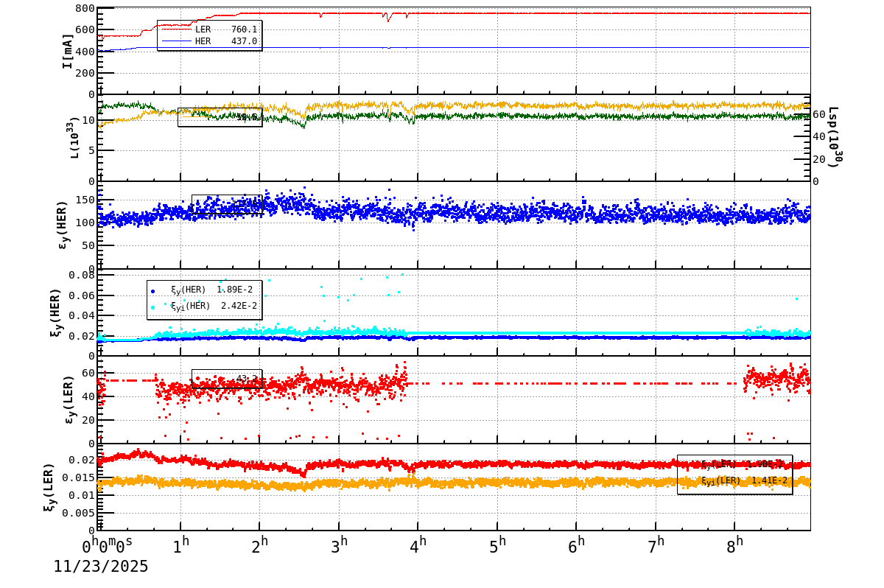884x588 pixels.
Task: Click the 4h mark on time axis
Action: pyautogui.click(x=418, y=542)
